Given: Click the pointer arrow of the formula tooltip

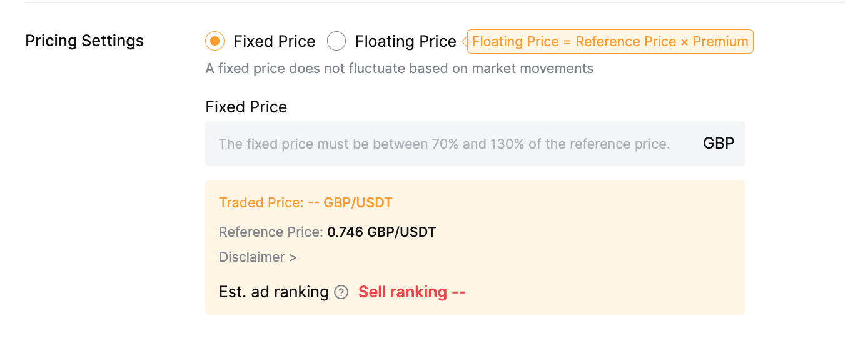Looking at the screenshot, I should click(465, 42).
